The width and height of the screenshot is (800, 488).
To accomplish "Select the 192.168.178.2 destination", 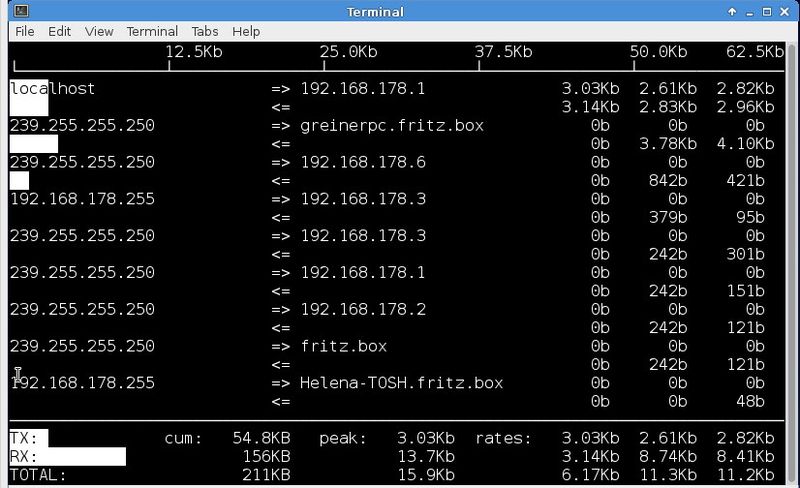I will [x=363, y=309].
